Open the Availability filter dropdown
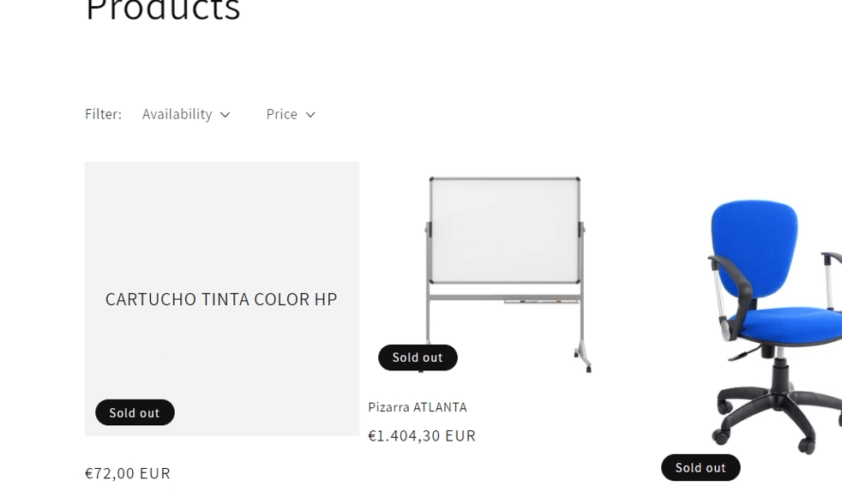 click(x=177, y=114)
